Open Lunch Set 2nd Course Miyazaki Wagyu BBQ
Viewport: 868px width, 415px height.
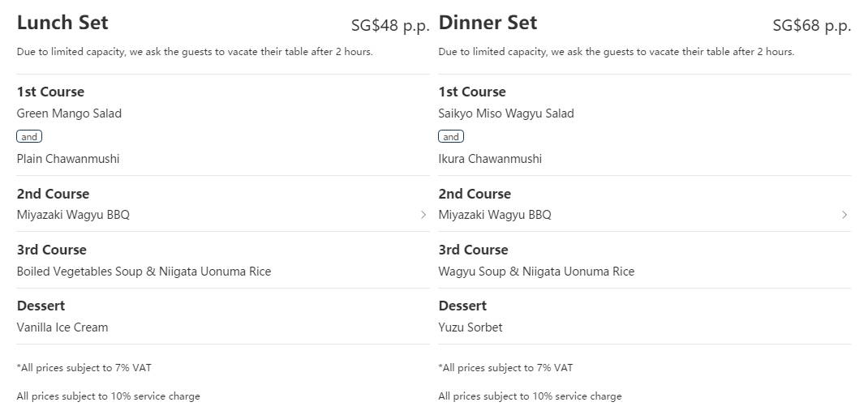(73, 215)
